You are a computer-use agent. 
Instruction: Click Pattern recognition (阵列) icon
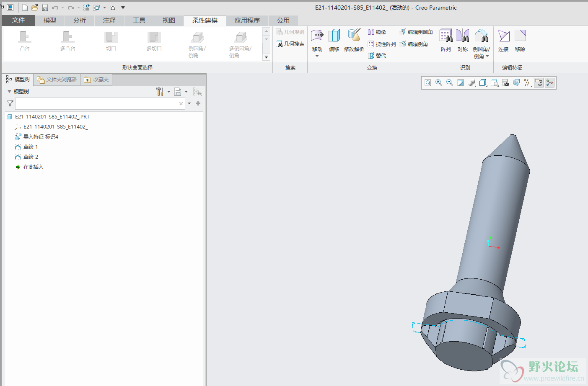coord(446,40)
